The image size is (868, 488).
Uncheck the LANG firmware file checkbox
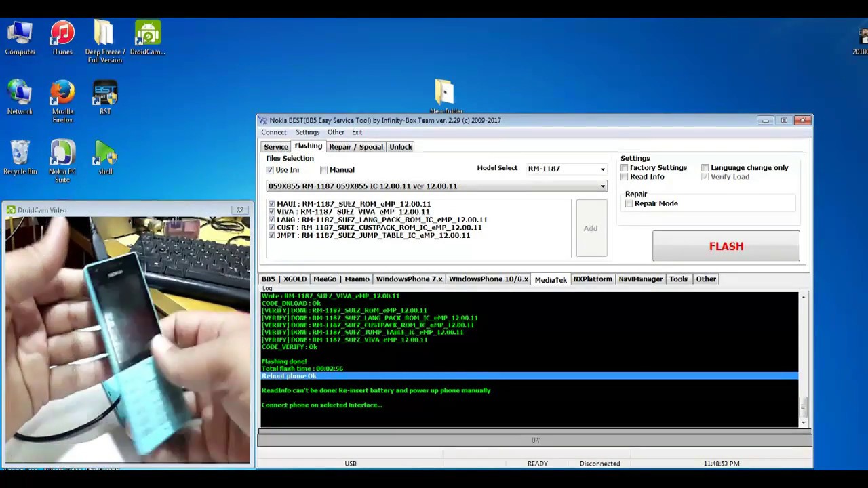(271, 220)
